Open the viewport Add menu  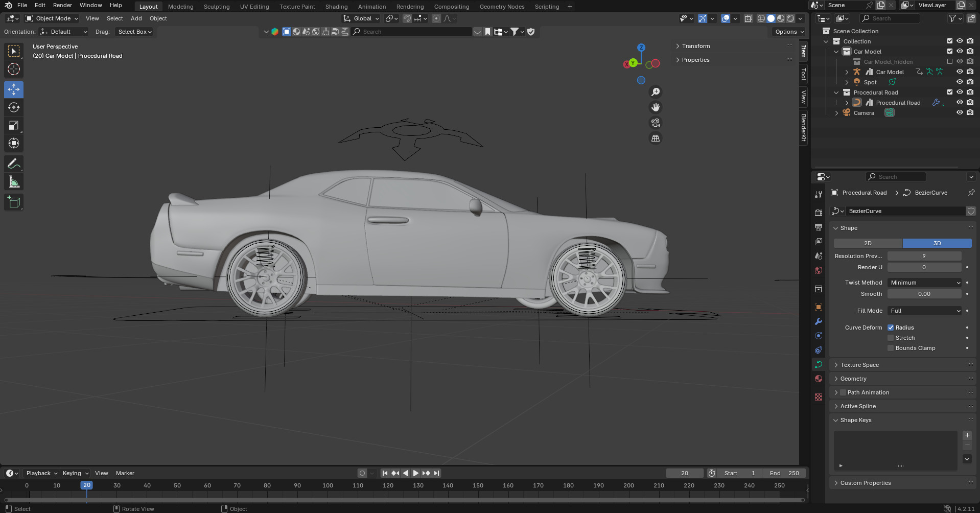click(136, 18)
